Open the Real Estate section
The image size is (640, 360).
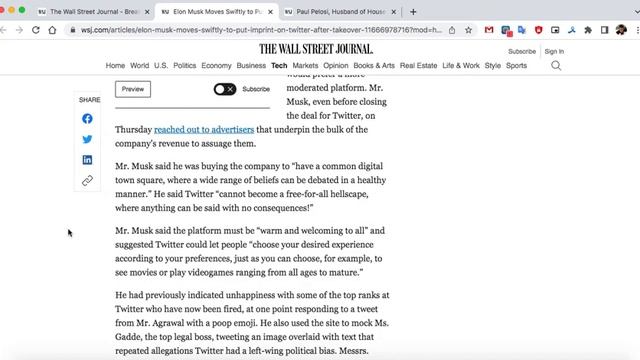point(418,65)
